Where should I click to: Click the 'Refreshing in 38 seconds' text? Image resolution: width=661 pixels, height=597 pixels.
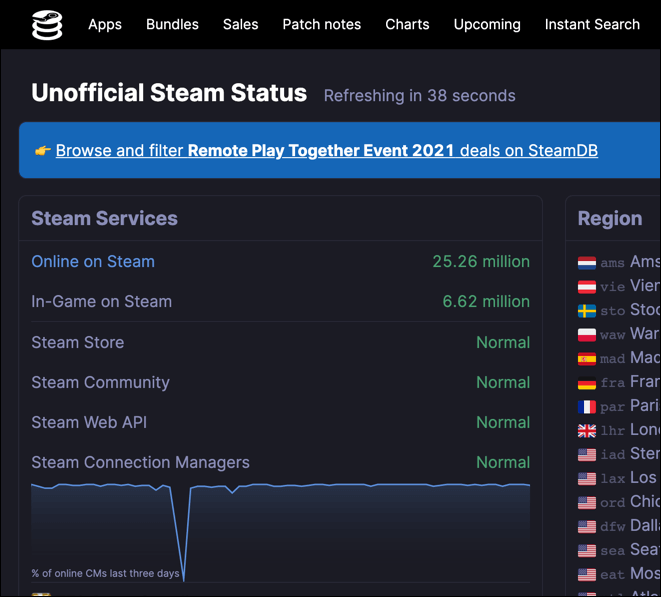coord(419,96)
